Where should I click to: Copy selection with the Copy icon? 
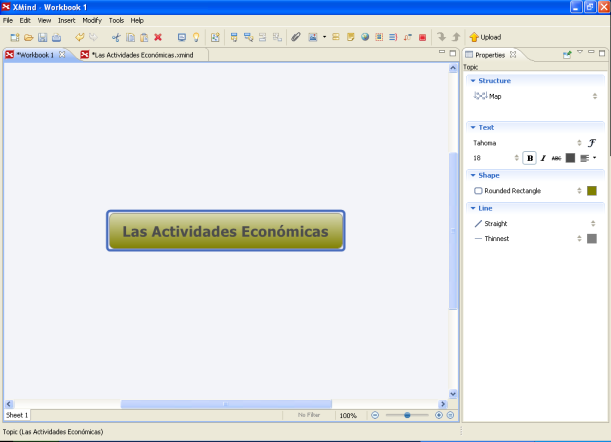131,37
